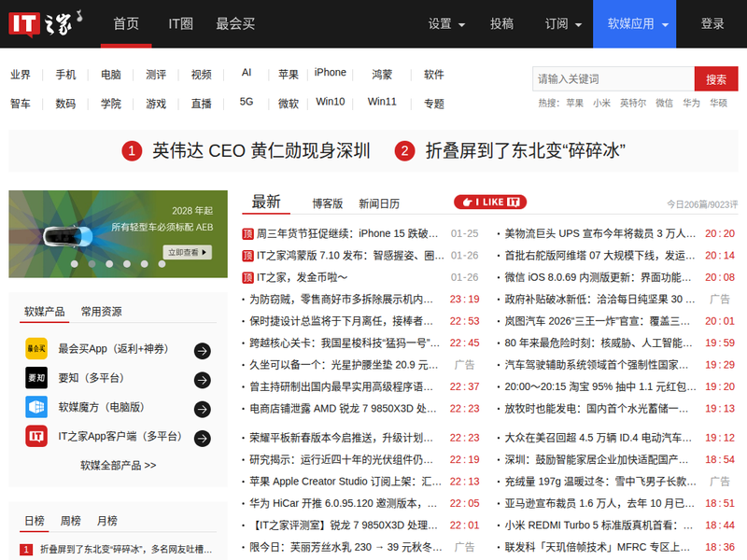
Task: Switch to the 常用资源 tab
Action: point(101,312)
